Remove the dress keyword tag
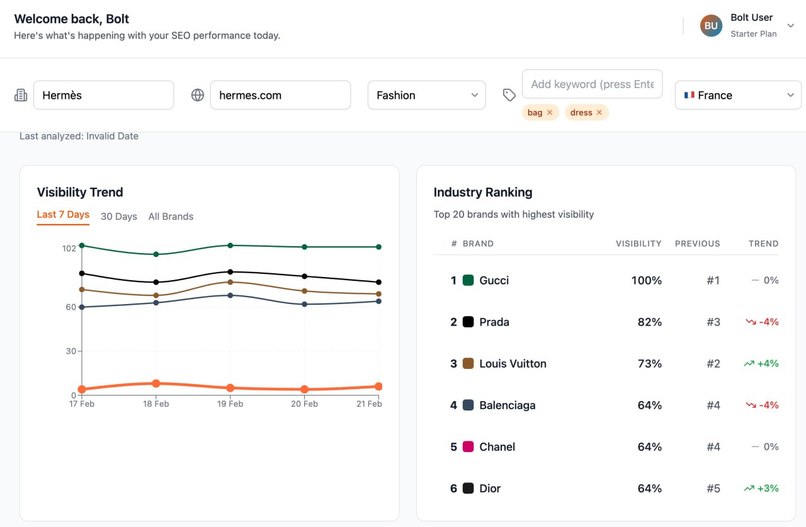Screen dimensions: 806x527 [599, 113]
